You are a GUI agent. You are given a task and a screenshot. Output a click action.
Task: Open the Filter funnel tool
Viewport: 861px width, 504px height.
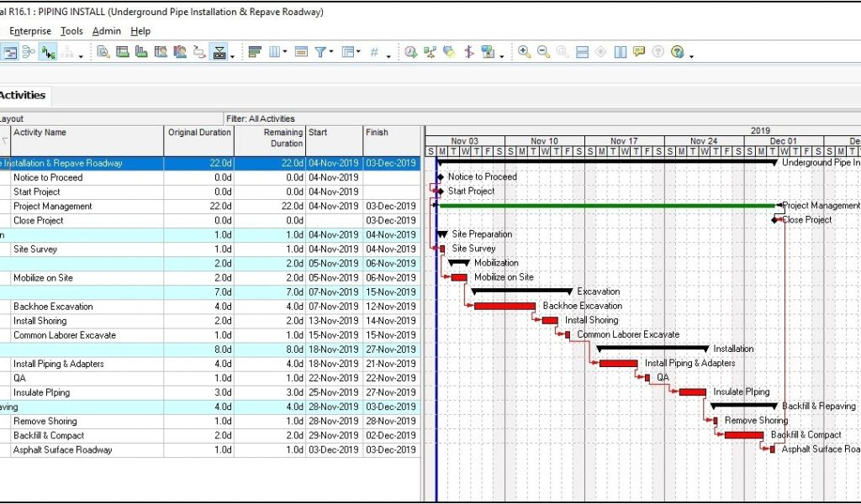[x=321, y=52]
